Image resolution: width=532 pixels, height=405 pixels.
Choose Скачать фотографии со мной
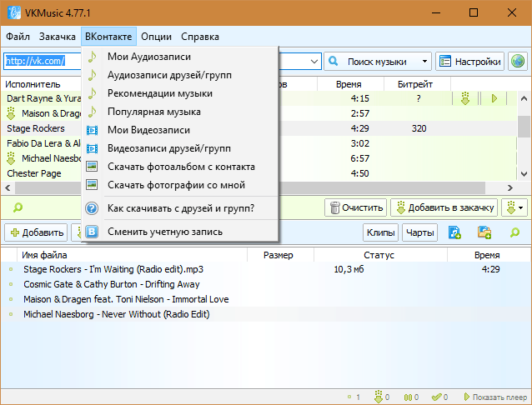tap(180, 185)
